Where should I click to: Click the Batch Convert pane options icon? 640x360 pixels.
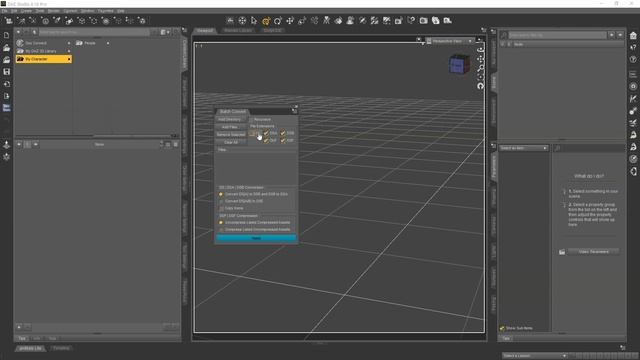click(x=294, y=111)
